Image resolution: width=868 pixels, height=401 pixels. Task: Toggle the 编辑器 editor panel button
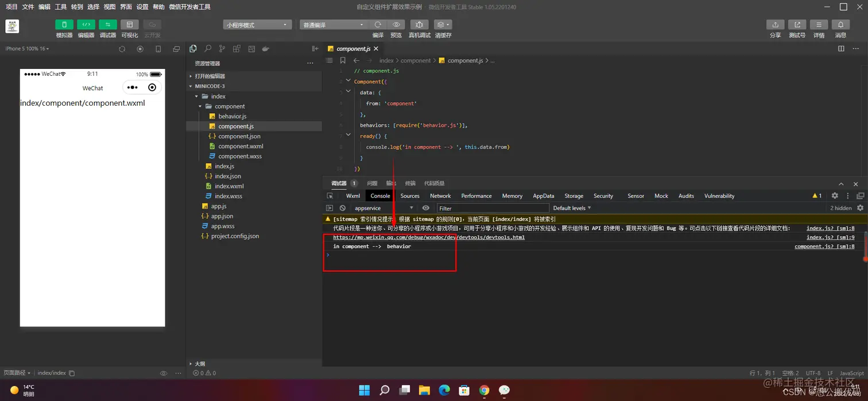(86, 25)
